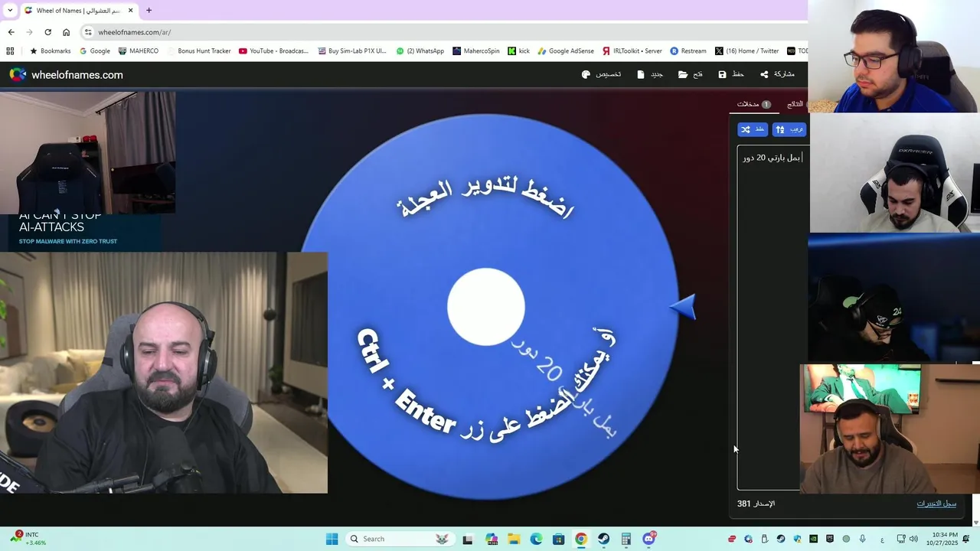The height and width of the screenshot is (551, 980).
Task: Open the IRLToolkit Server bookmark
Action: click(x=632, y=51)
